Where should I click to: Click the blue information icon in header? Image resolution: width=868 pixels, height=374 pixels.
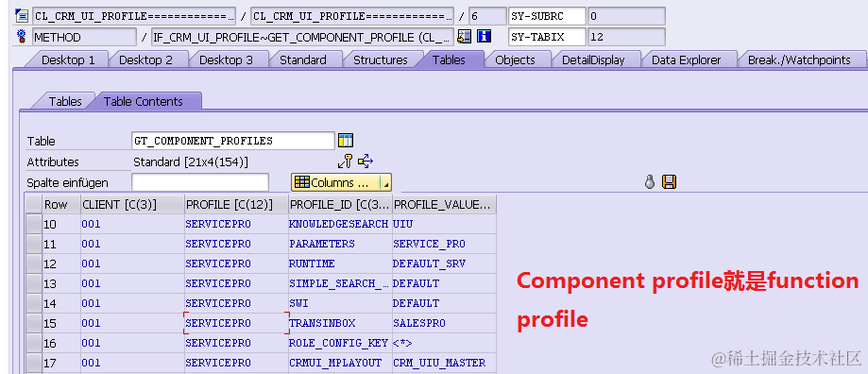pos(484,37)
